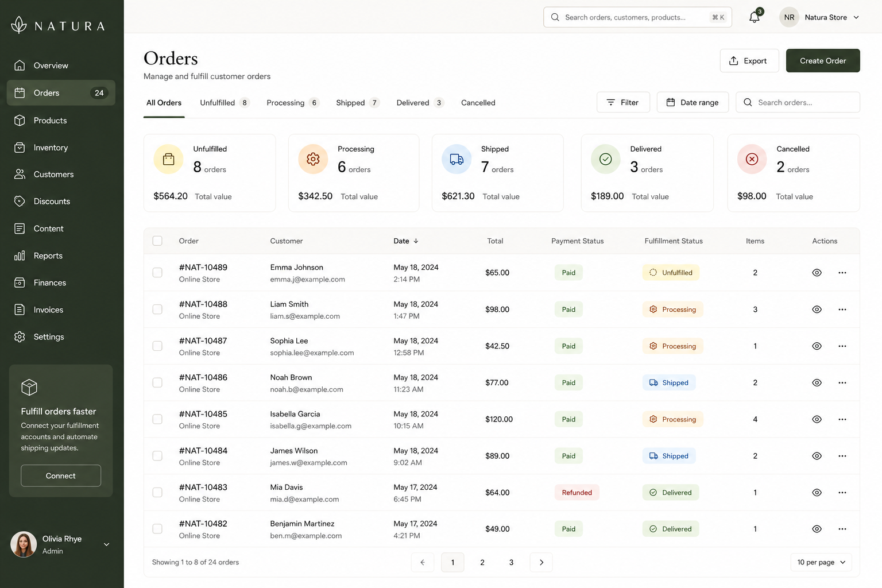
Task: Switch to the Delivered tab
Action: [420, 103]
